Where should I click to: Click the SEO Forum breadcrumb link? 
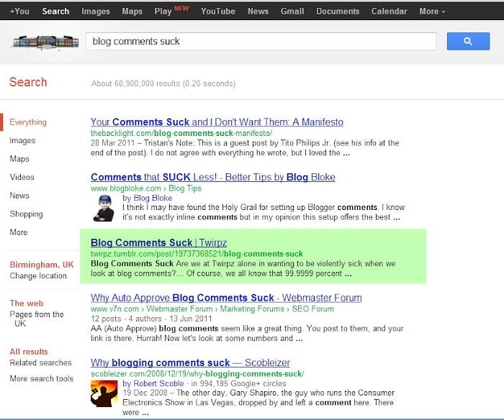(312, 309)
